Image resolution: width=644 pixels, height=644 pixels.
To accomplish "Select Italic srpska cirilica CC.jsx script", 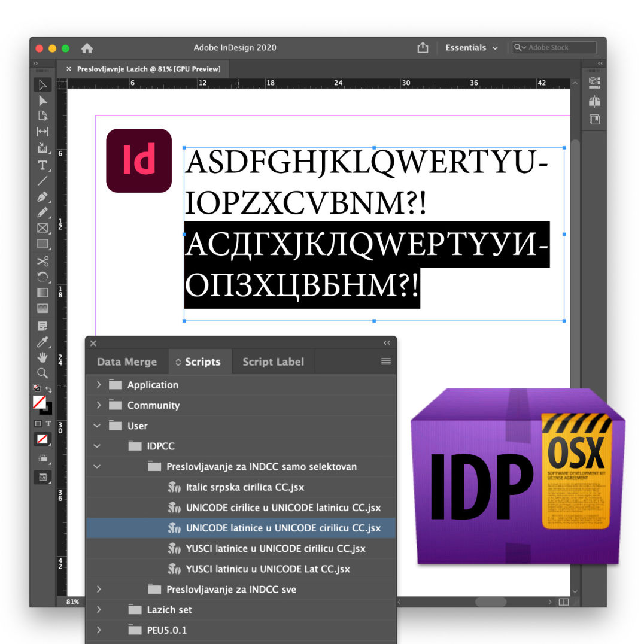I will (x=241, y=487).
